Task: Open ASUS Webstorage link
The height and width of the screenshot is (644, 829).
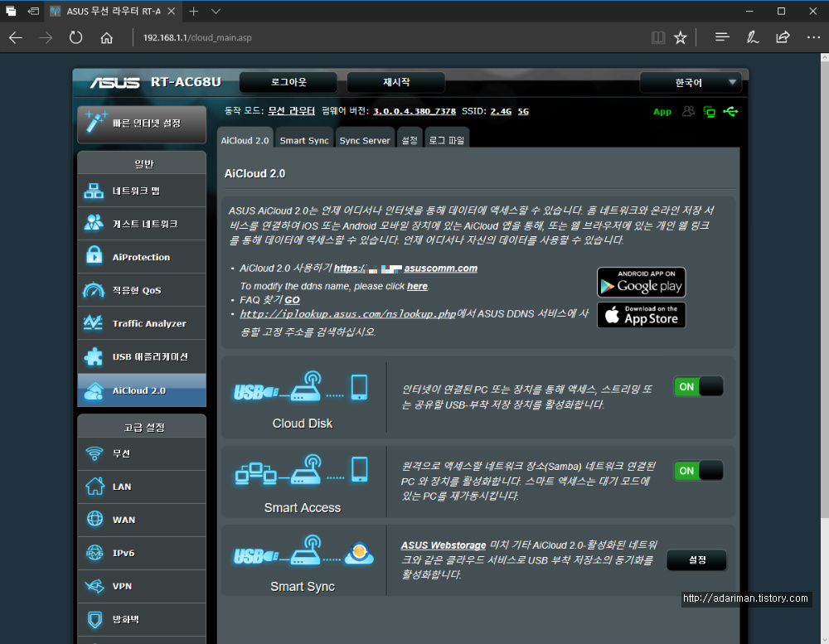Action: [443, 545]
